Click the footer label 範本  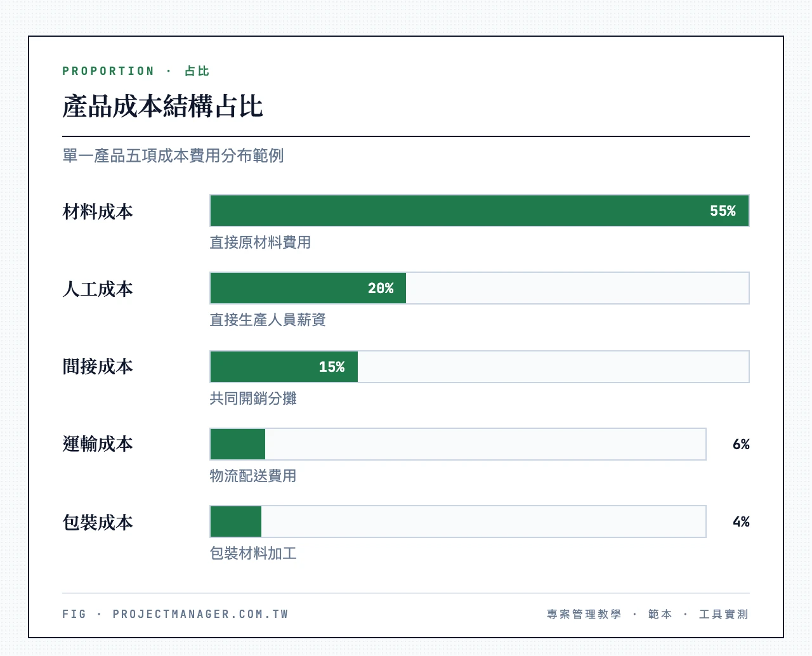pos(660,614)
